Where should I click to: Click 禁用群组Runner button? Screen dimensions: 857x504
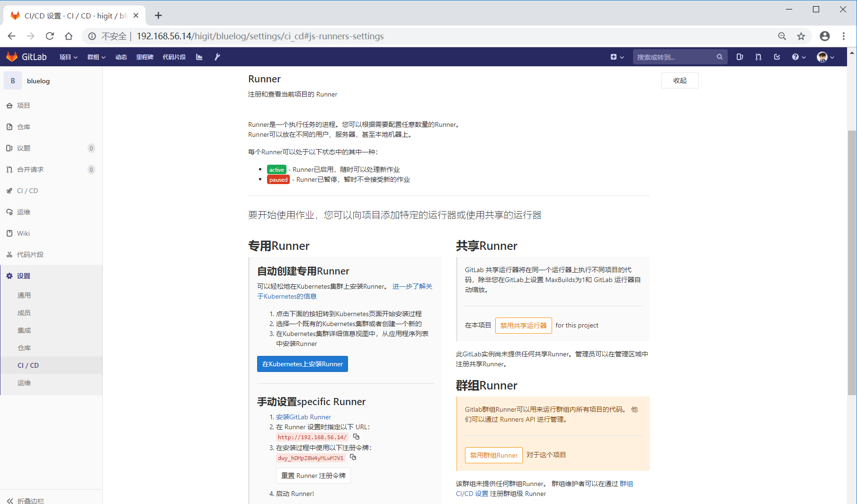click(494, 455)
